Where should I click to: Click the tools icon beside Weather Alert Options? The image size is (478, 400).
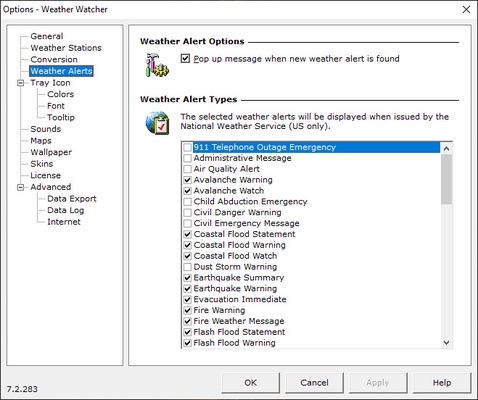157,65
